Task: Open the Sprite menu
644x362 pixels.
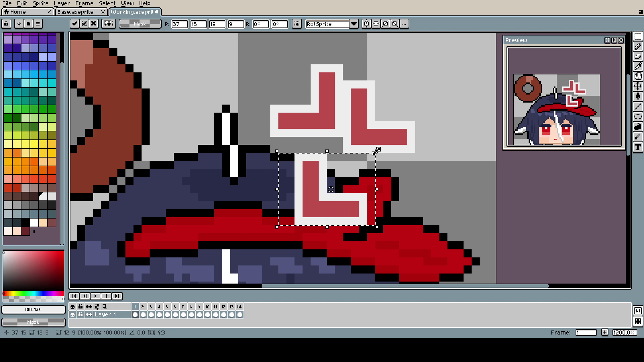Action: [x=40, y=3]
